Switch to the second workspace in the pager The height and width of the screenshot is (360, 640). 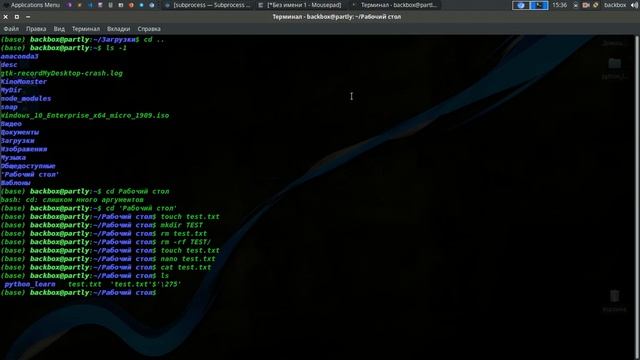[539, 5]
